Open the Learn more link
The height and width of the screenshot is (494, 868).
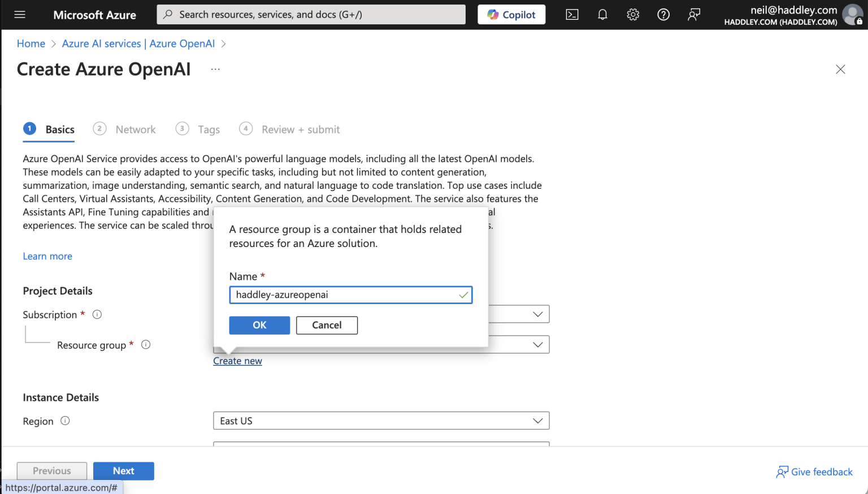47,256
